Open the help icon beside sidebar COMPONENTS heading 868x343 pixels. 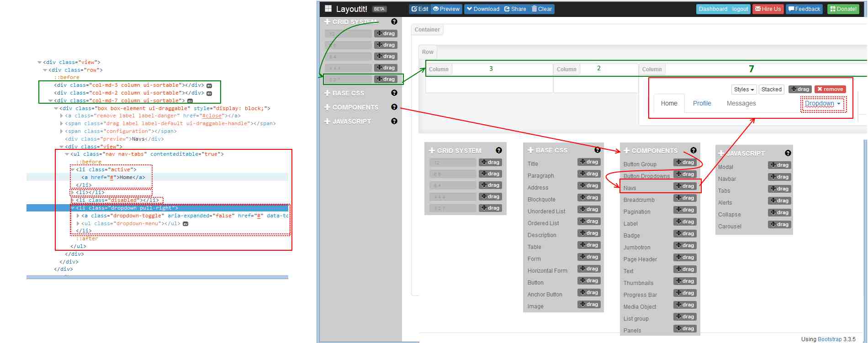pyautogui.click(x=394, y=107)
